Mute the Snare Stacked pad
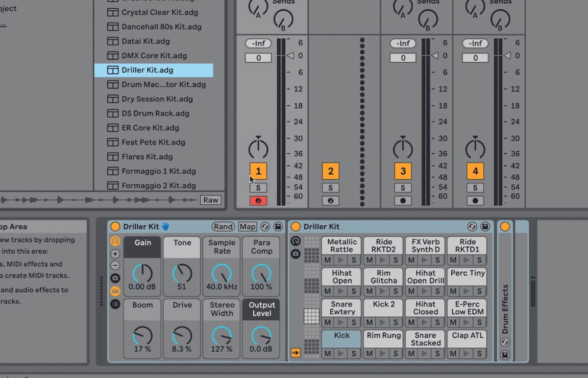 [411, 354]
